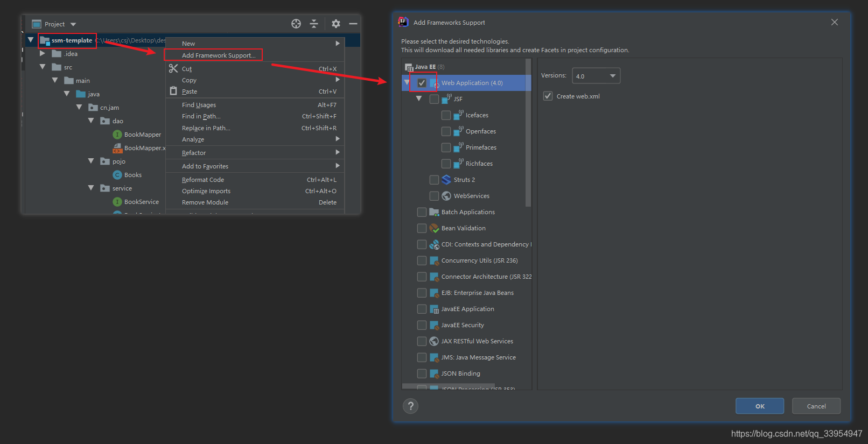Screen dimensions: 868x444
Task: Open the Project view dropdown arrow
Action: point(73,24)
